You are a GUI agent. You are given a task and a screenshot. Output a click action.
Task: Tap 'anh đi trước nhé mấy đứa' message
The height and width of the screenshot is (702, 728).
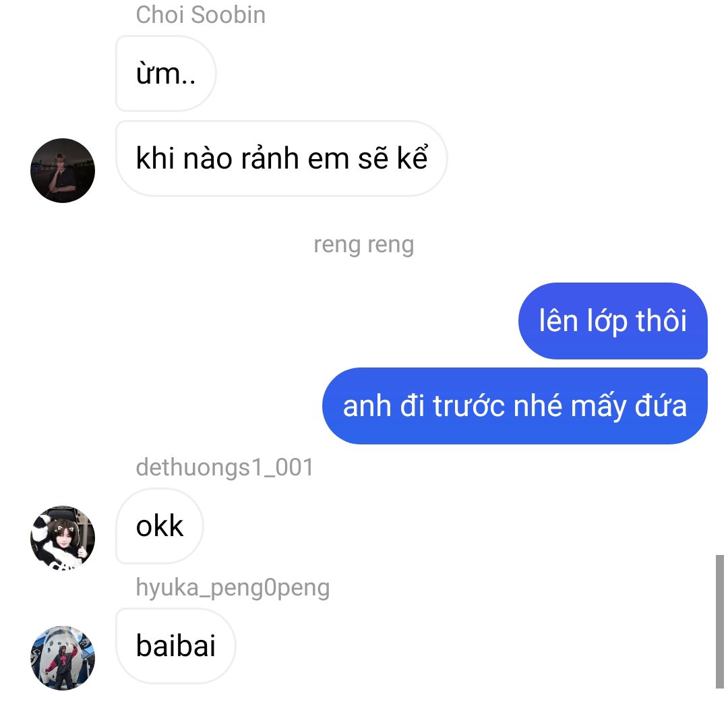coord(515,405)
